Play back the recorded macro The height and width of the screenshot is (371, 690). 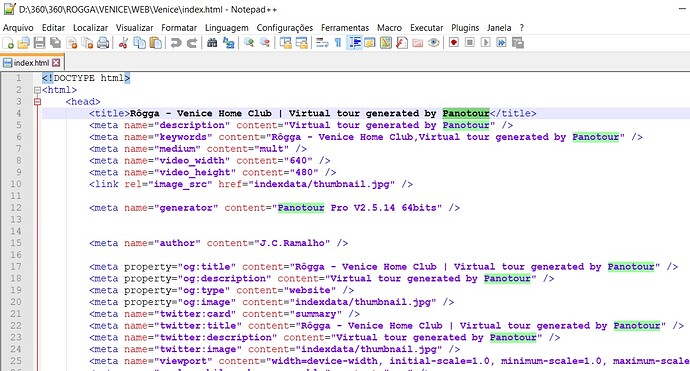(x=486, y=43)
